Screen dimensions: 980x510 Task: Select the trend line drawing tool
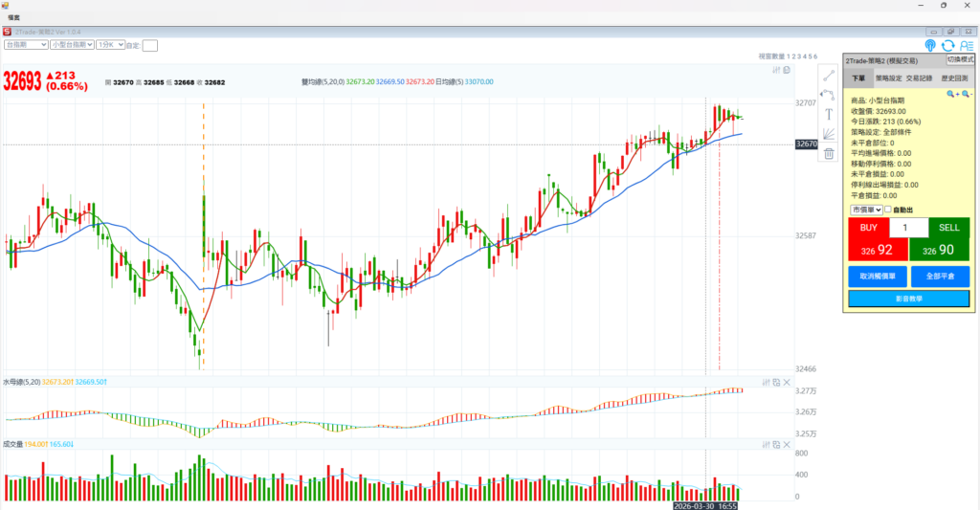pos(829,75)
